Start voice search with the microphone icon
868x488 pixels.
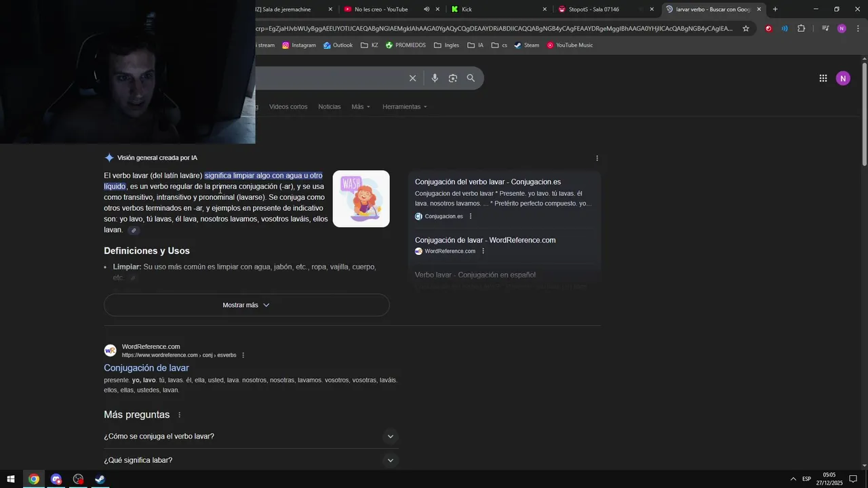435,78
